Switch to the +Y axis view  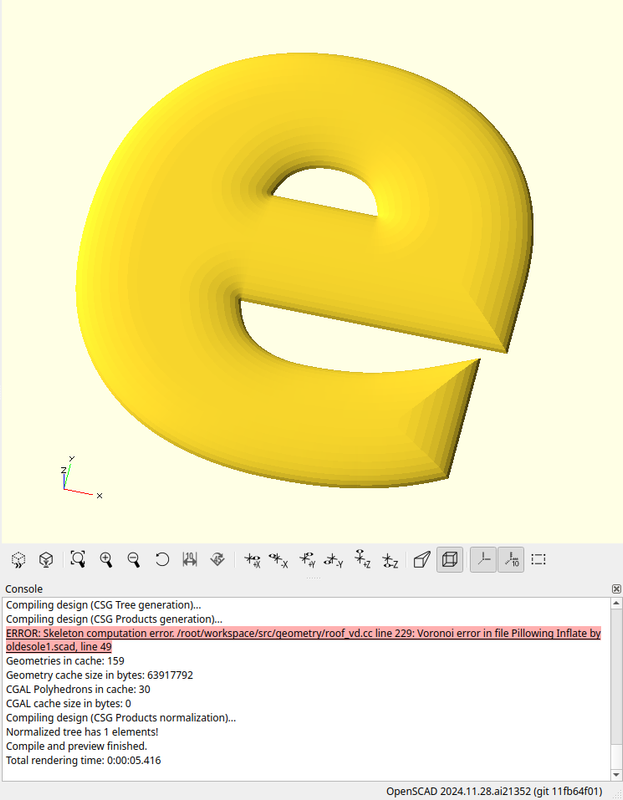[x=307, y=560]
